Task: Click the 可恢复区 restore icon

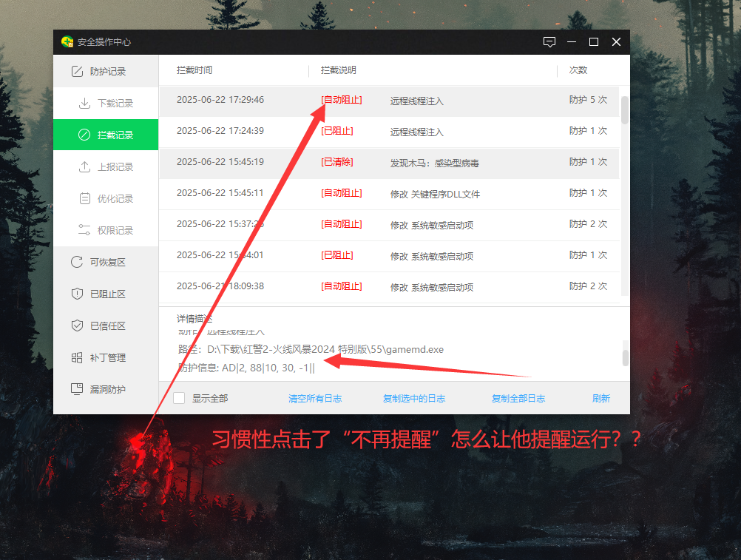Action: tap(77, 263)
